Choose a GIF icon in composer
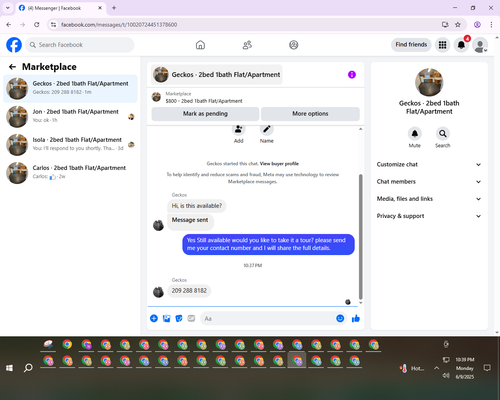This screenshot has width=500, height=400. click(191, 318)
